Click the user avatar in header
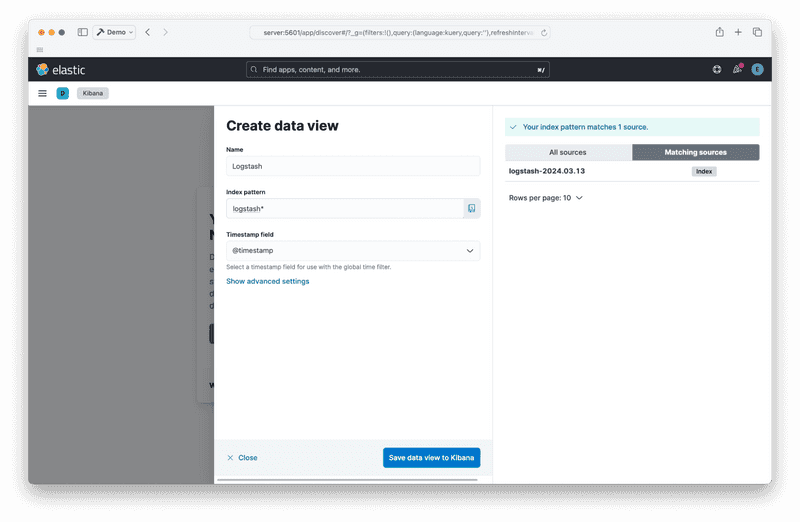800x522 pixels. click(x=757, y=70)
